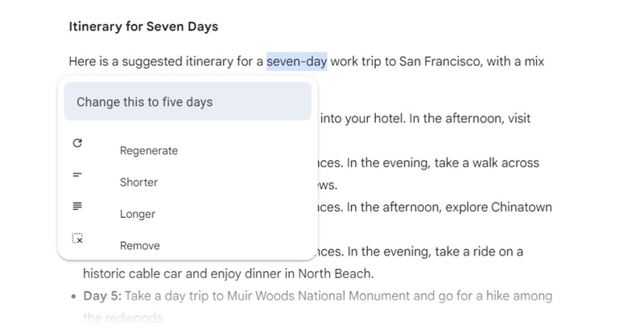
Task: Choose the Remove option text
Action: pos(139,246)
